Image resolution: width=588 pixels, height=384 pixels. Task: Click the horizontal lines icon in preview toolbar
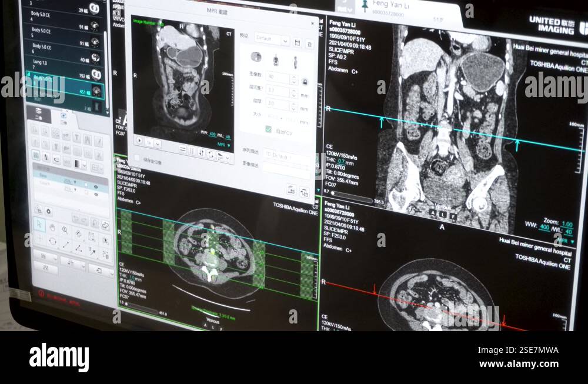[x=183, y=149]
